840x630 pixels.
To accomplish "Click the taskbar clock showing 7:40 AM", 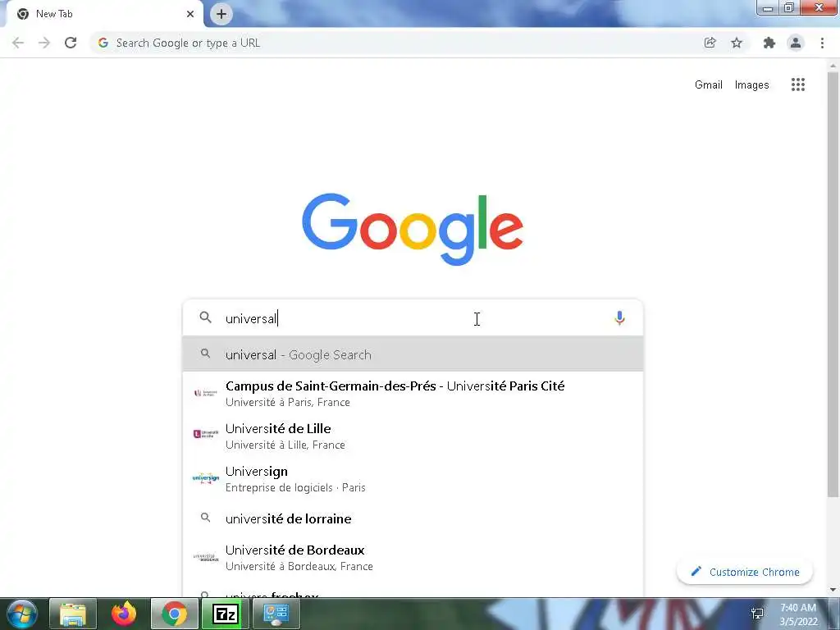I will click(798, 614).
